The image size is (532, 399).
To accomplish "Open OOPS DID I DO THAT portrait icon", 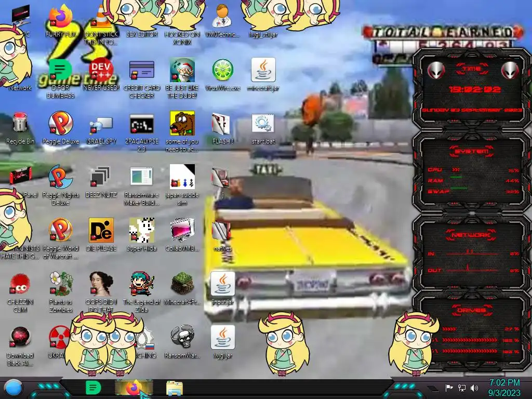I will [101, 292].
